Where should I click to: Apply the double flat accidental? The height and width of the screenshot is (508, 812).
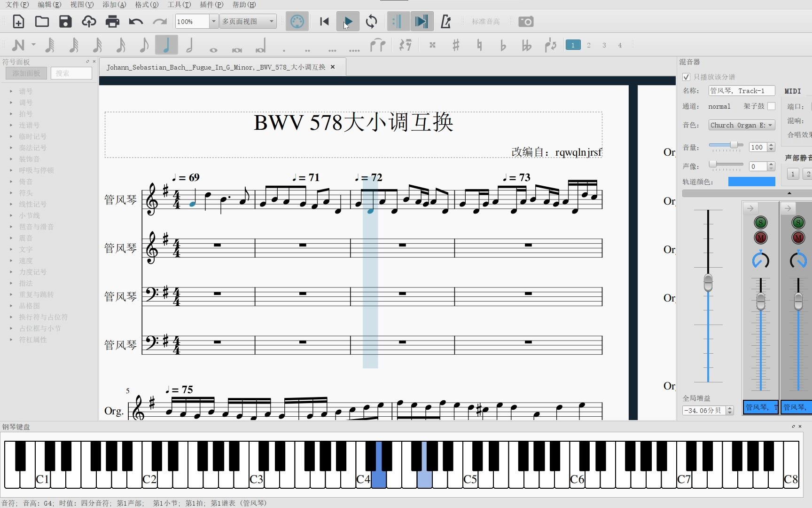click(527, 45)
